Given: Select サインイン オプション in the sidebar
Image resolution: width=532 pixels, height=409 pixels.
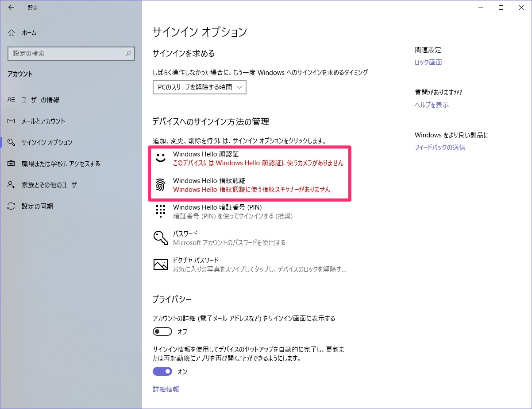Looking at the screenshot, I should tap(71, 142).
